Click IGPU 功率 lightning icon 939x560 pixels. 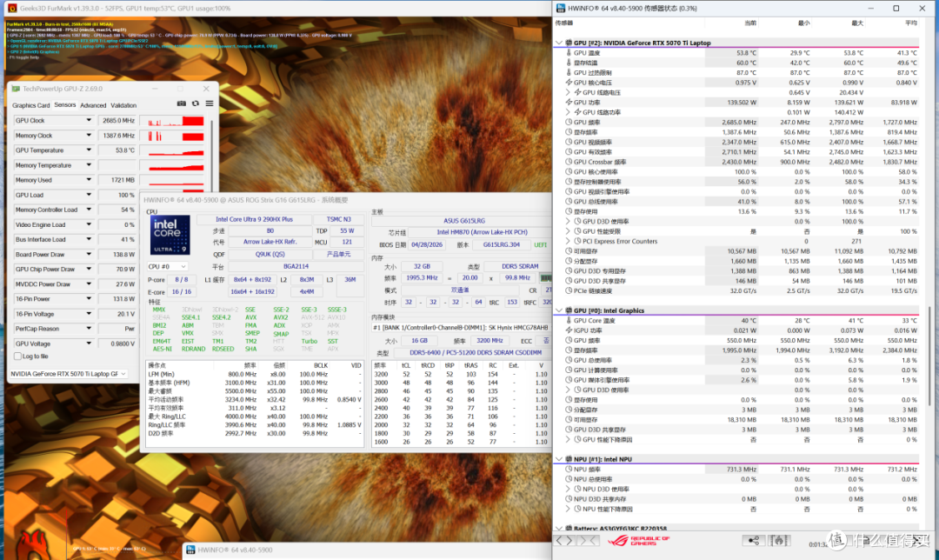point(569,330)
